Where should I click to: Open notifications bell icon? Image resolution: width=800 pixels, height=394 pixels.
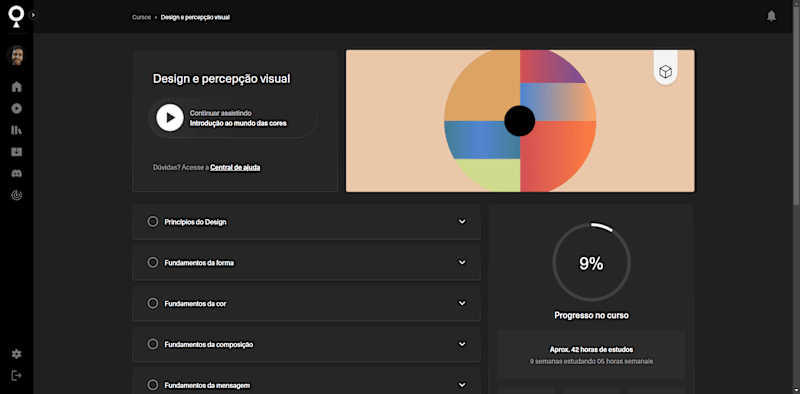[x=771, y=16]
